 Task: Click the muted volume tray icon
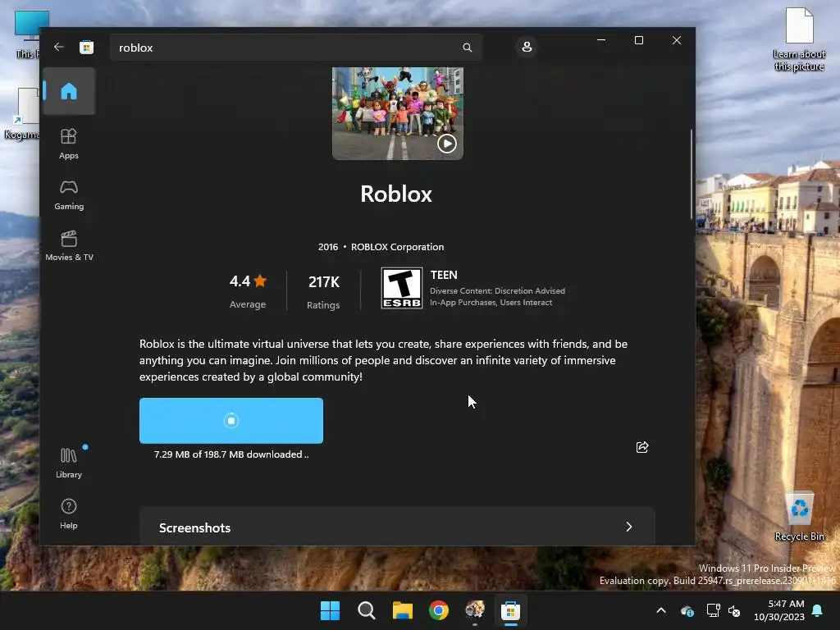(x=734, y=610)
